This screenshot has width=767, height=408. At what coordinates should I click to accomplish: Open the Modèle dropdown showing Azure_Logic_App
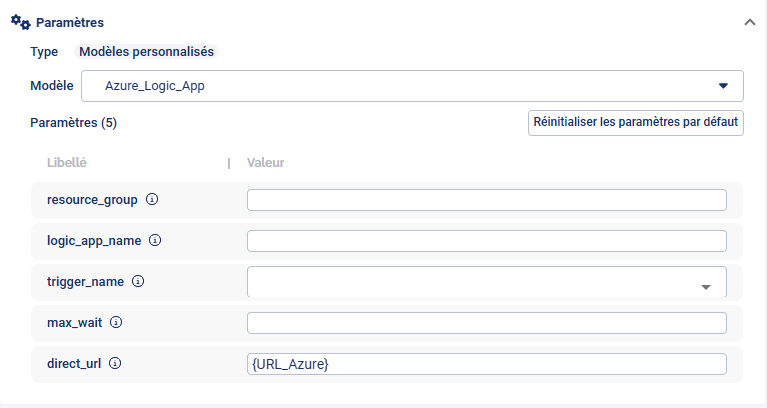412,86
